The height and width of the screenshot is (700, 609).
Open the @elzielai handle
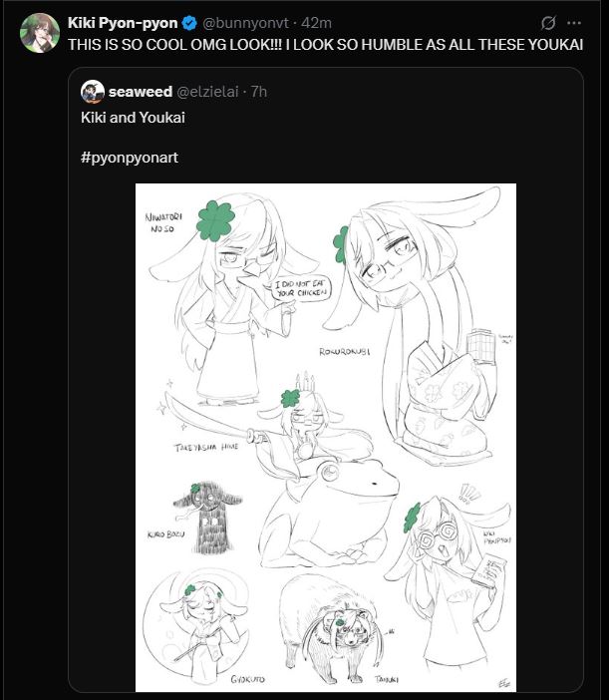coord(208,92)
